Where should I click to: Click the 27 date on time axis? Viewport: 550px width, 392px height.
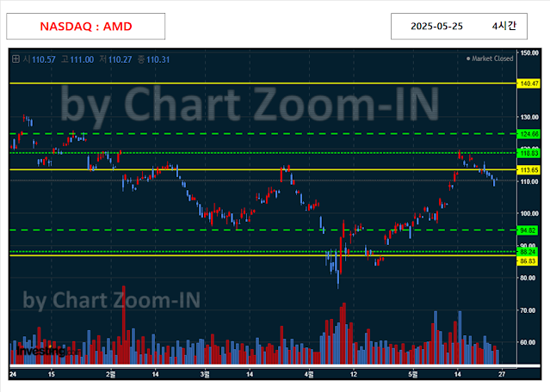502,375
